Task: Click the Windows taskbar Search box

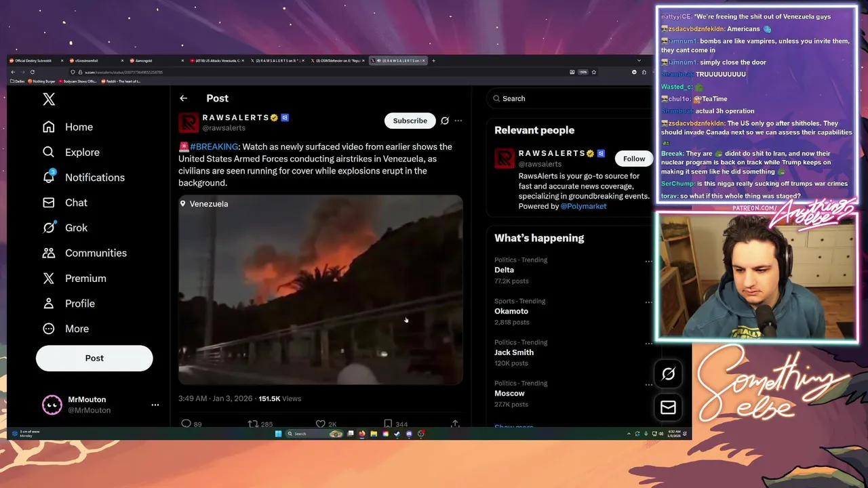Action: (315, 434)
